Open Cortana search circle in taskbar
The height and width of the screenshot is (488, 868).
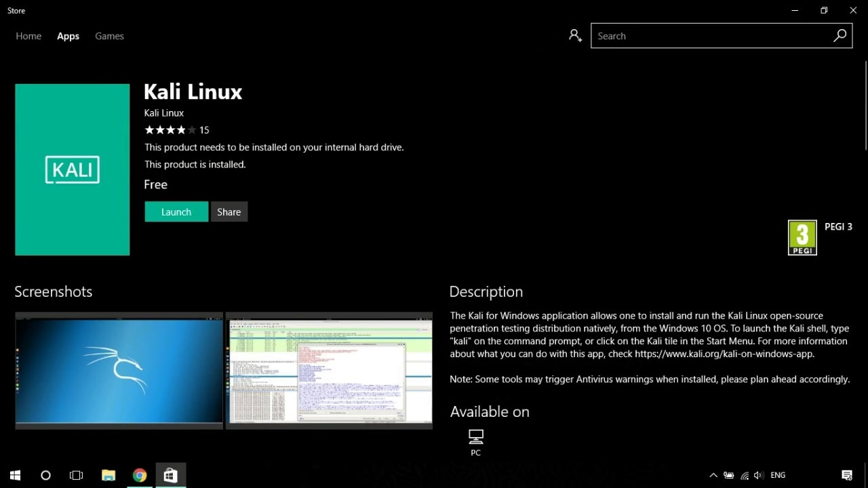(x=45, y=475)
